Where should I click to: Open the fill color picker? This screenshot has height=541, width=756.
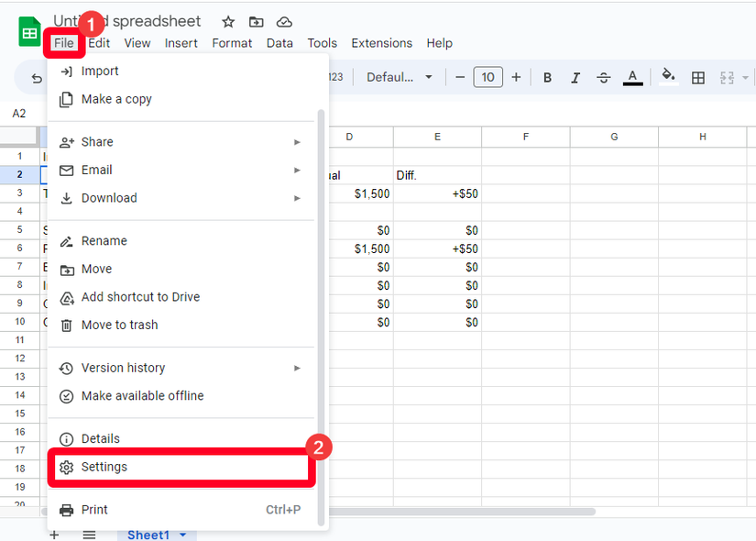668,76
